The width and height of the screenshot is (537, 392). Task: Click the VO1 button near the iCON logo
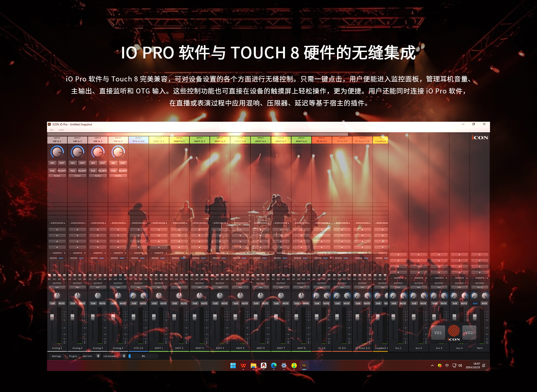tap(438, 333)
